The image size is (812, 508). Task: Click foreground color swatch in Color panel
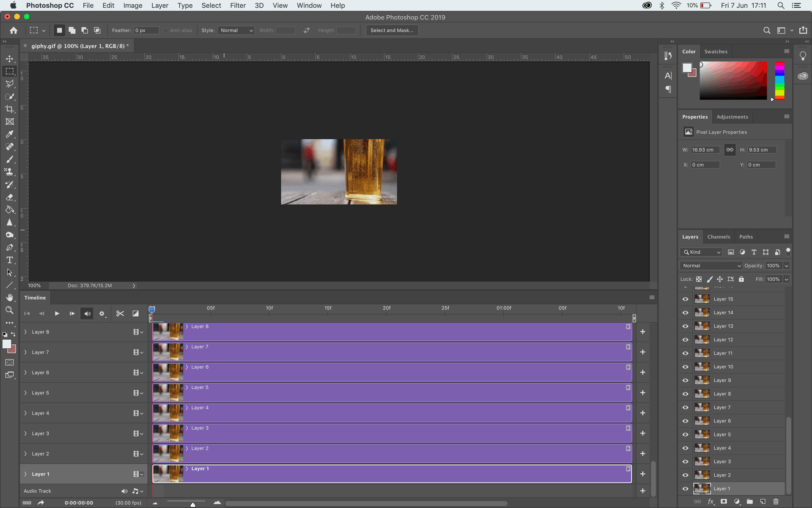[x=687, y=68]
